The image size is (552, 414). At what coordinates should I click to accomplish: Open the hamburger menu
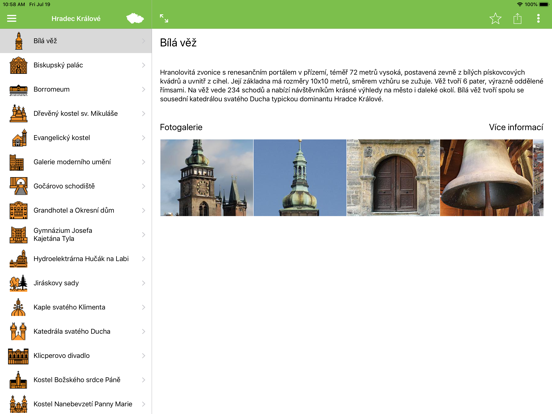pos(12,18)
